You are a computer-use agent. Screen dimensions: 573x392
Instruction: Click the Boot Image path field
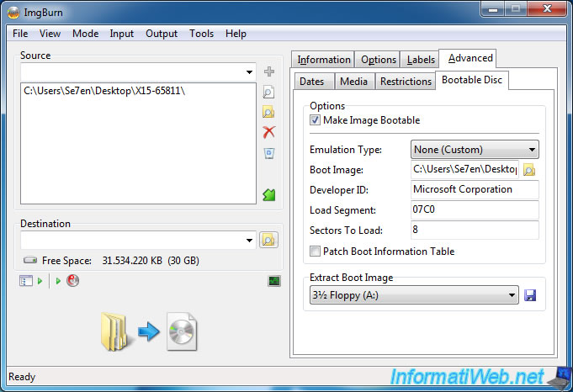(464, 169)
